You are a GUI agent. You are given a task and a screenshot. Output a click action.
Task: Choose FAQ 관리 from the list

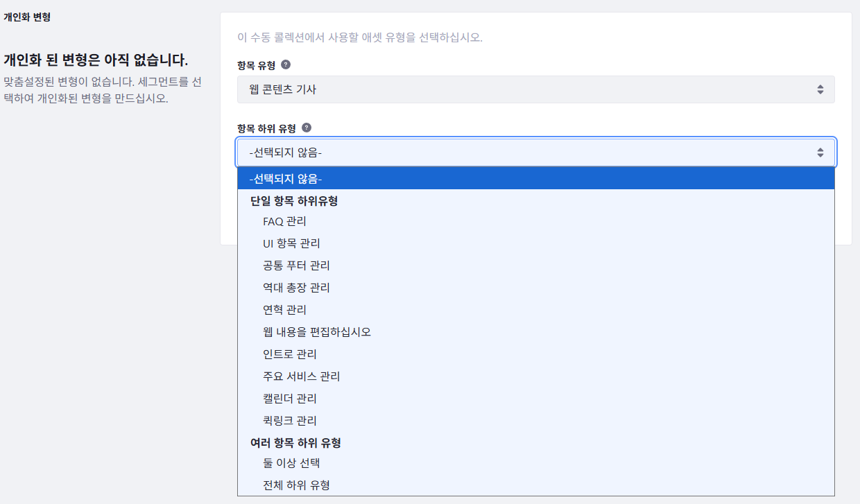coord(284,222)
